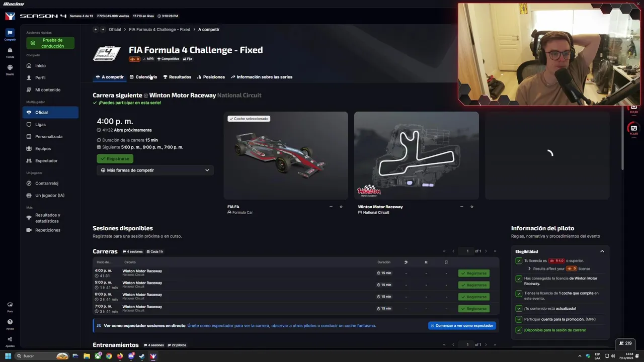Click the 'cuenta para la promoción' checkbox

(x=519, y=319)
